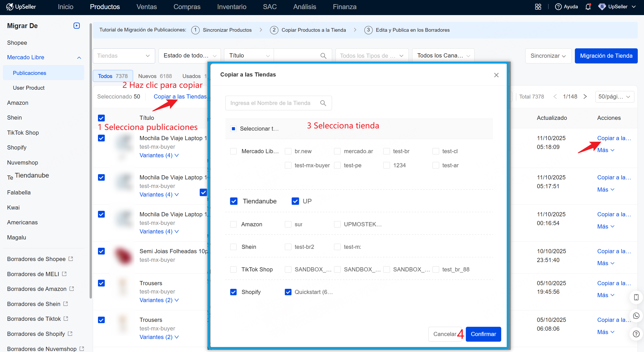Expand the 50/página page size dropdown
644x352 pixels.
pyautogui.click(x=614, y=97)
